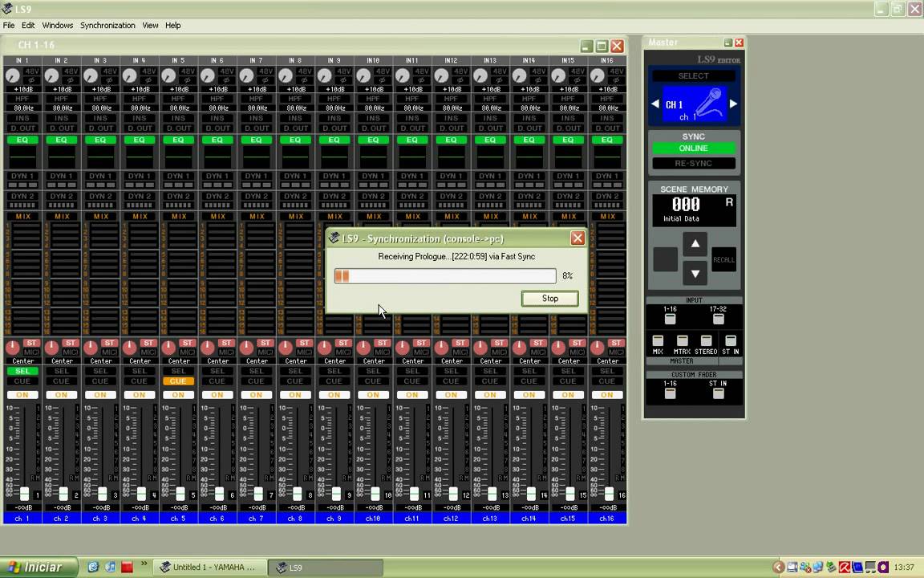Screen dimensions: 924x578
Task: Click the RE-SYNC button
Action: (694, 164)
